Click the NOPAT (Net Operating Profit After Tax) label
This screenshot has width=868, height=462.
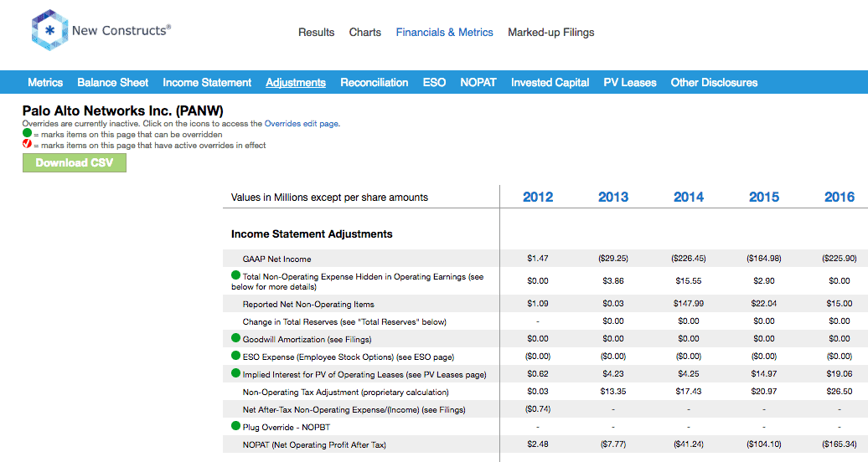pos(314,445)
